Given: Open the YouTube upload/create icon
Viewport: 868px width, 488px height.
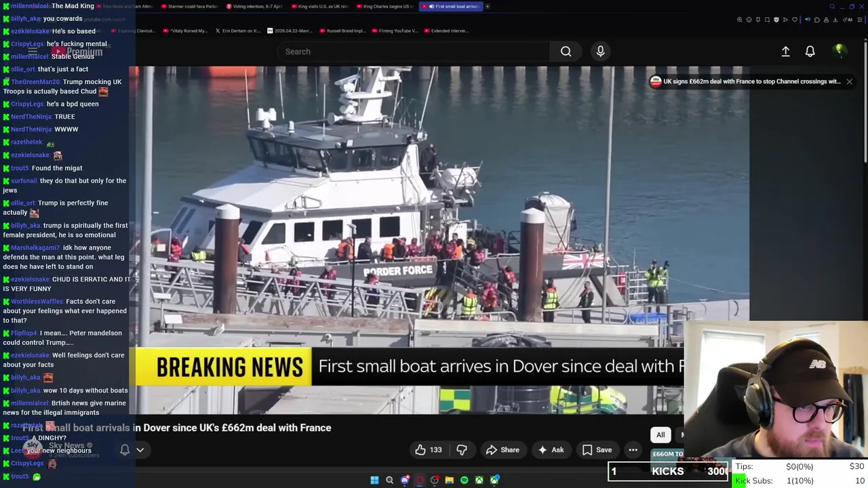Looking at the screenshot, I should point(785,52).
